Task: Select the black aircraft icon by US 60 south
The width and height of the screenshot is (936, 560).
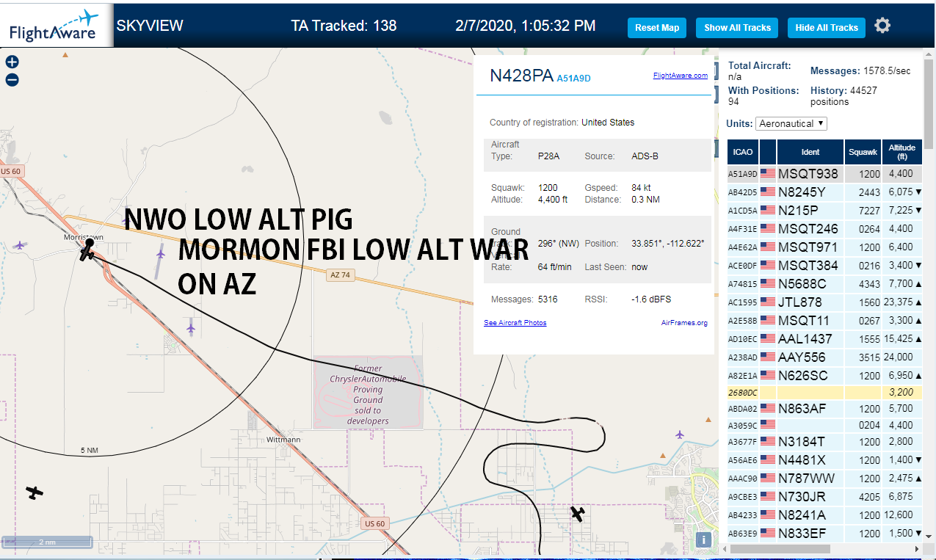Action: 578,514
